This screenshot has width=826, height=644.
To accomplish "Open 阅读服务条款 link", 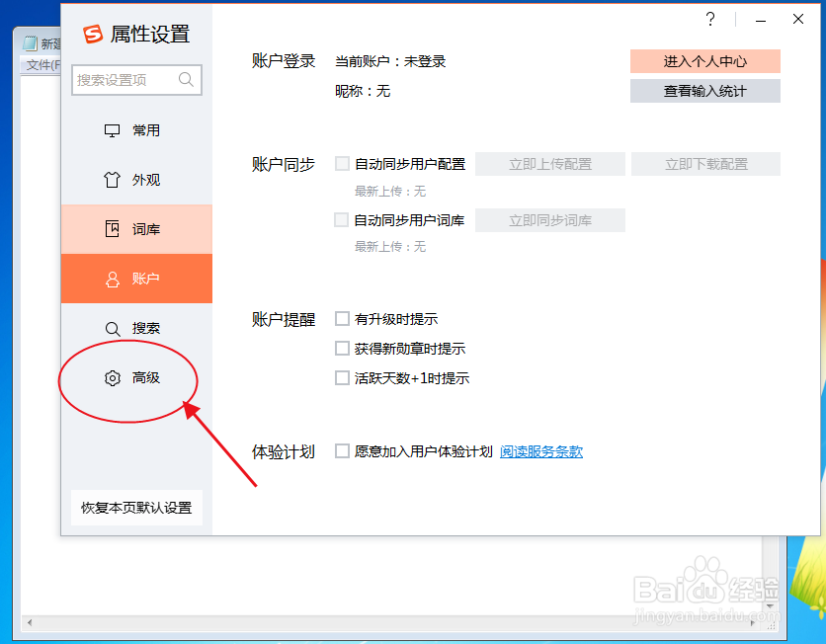I will [x=541, y=450].
